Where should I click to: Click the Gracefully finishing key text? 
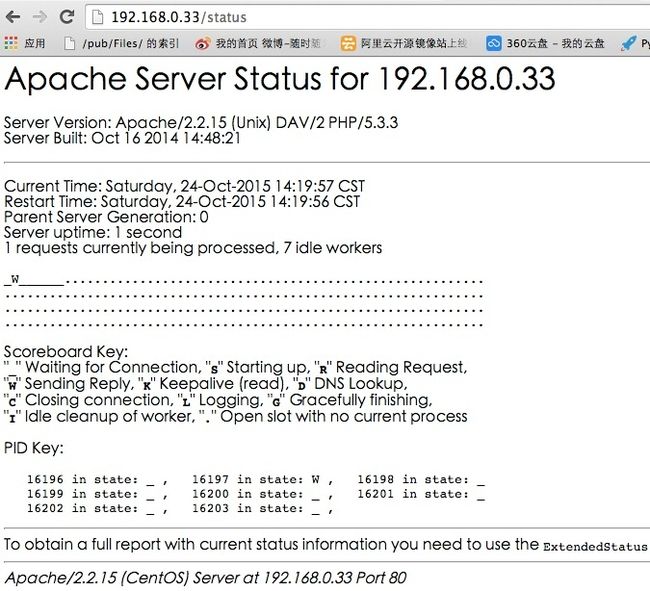tap(361, 400)
